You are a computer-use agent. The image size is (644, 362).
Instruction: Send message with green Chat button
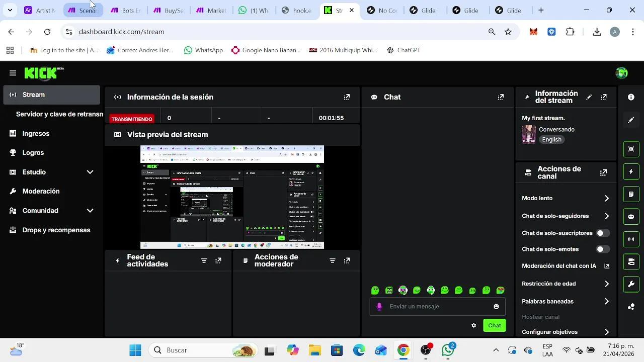click(495, 325)
